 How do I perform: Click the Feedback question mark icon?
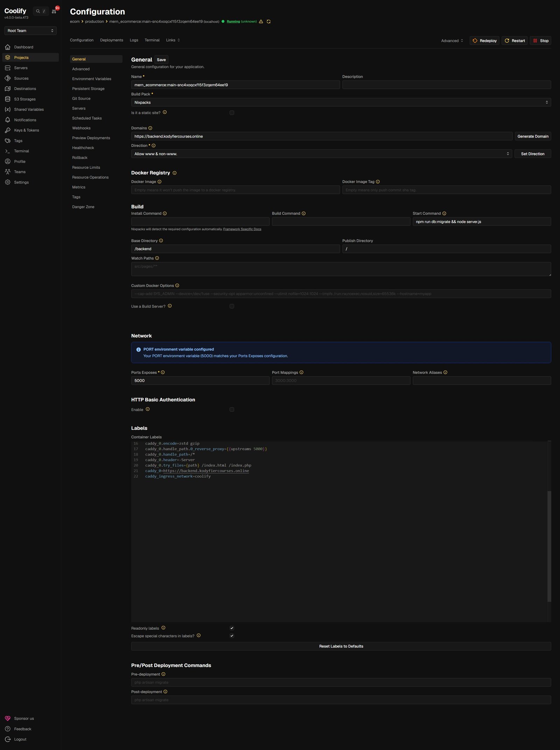click(8, 729)
